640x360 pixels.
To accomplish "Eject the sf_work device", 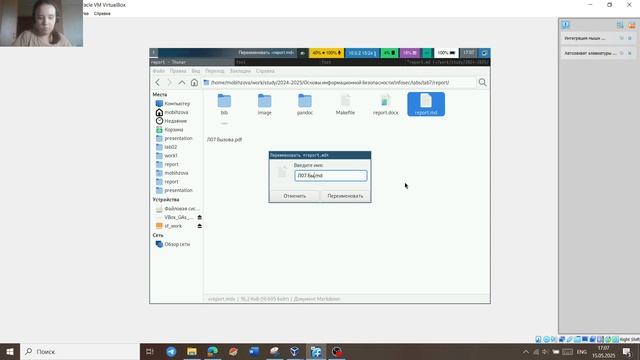I will (x=200, y=226).
